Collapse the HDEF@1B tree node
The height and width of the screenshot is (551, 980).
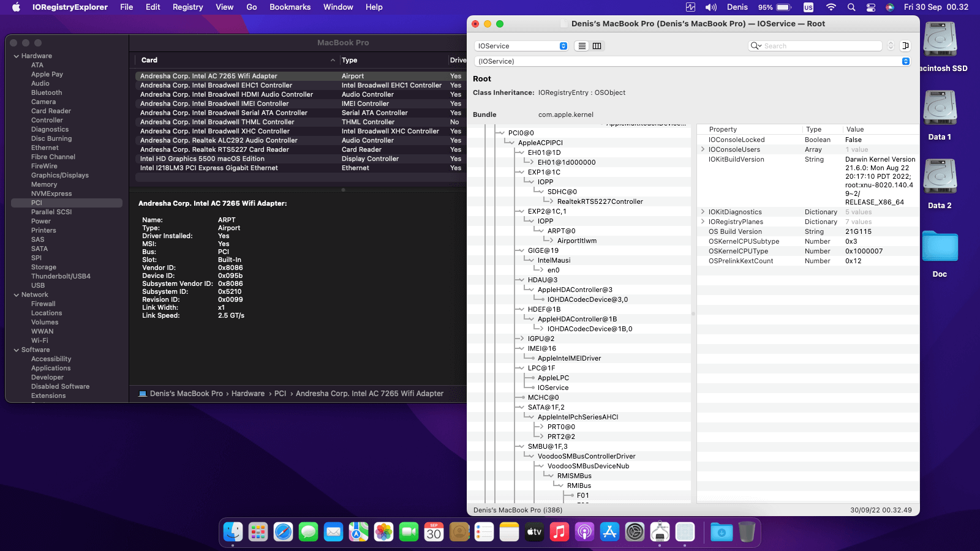tap(521, 309)
